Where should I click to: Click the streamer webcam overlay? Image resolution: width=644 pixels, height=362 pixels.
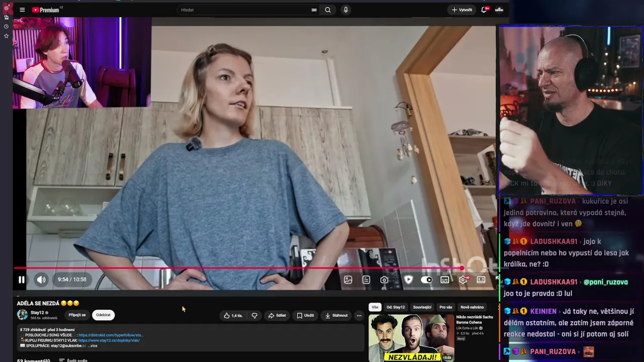coord(571,111)
